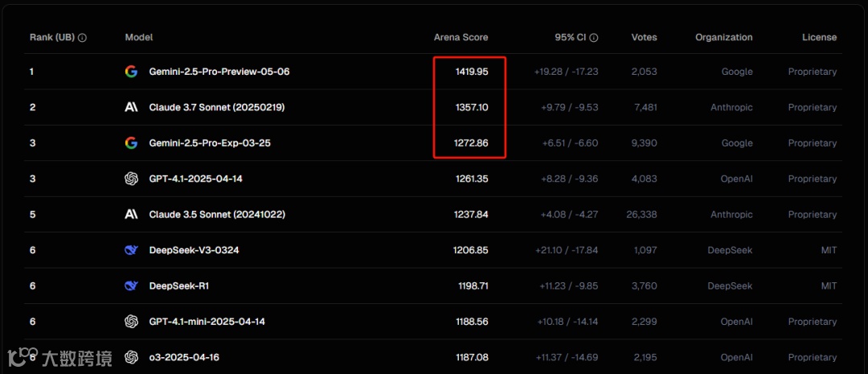Sort by the Rank (UB) column header
This screenshot has height=374, width=868.
[x=52, y=38]
